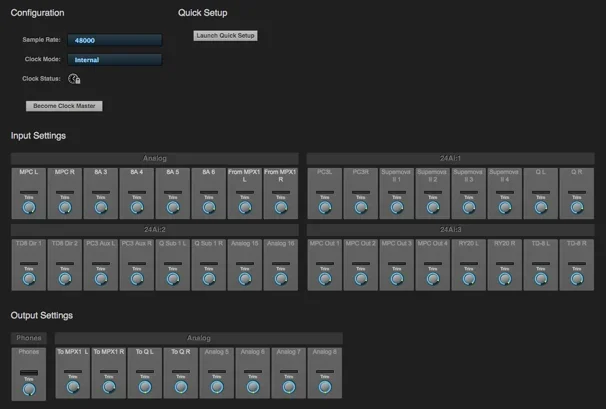This screenshot has width=606, height=409.
Task: Click the Phones output bank header
Action: tap(29, 338)
